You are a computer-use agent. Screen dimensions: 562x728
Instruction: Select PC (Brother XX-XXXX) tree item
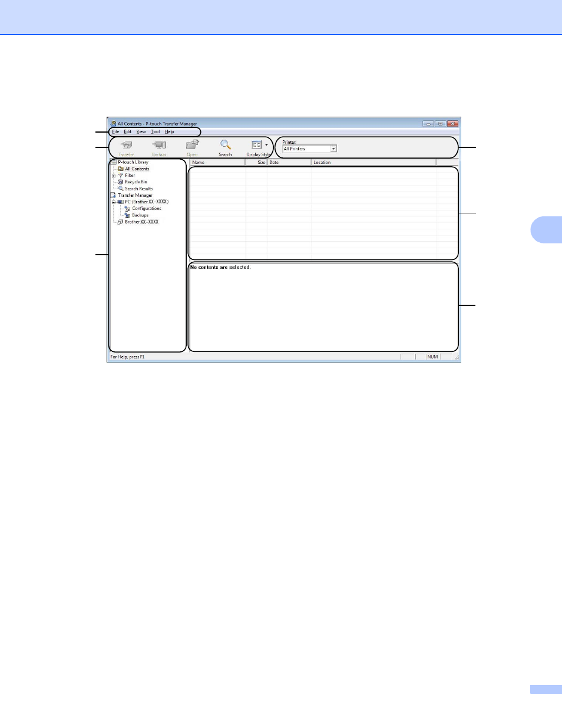[147, 202]
